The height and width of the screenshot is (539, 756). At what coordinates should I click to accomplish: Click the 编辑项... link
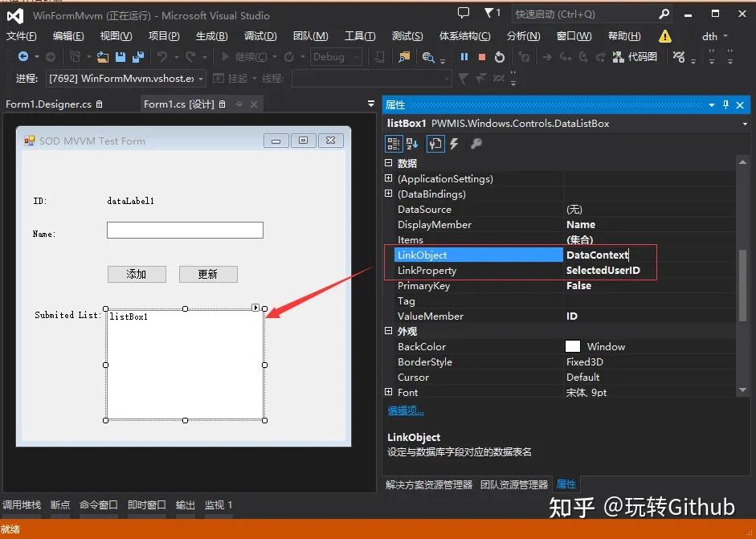pos(406,410)
